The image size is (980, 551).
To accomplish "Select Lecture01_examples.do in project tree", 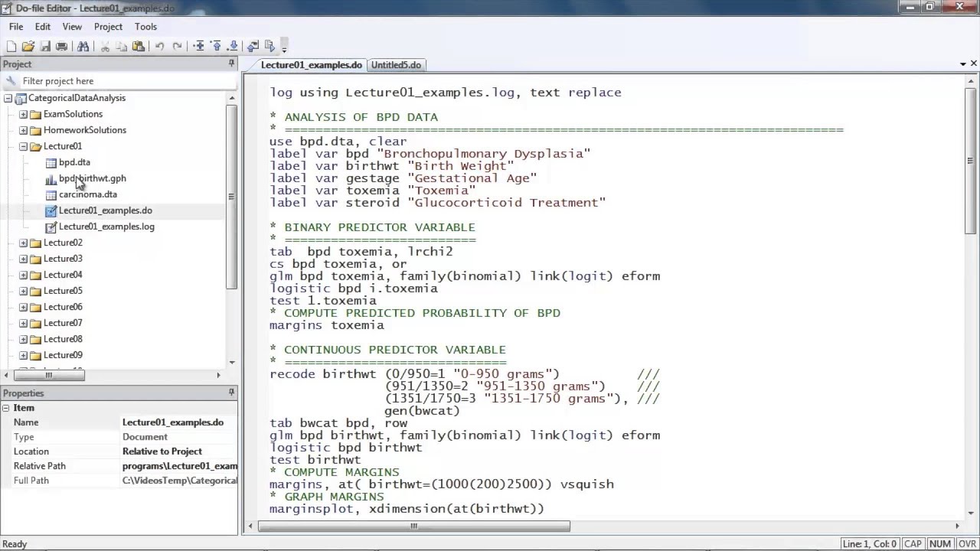I will tap(106, 210).
